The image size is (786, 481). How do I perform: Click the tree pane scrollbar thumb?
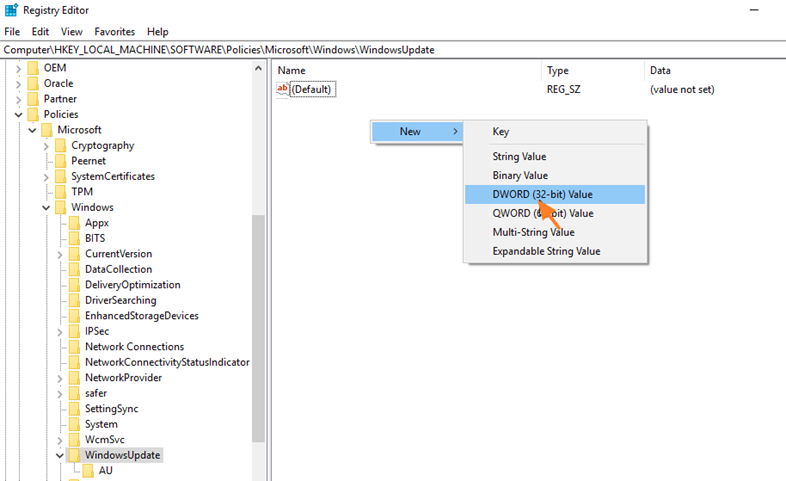tap(258, 329)
